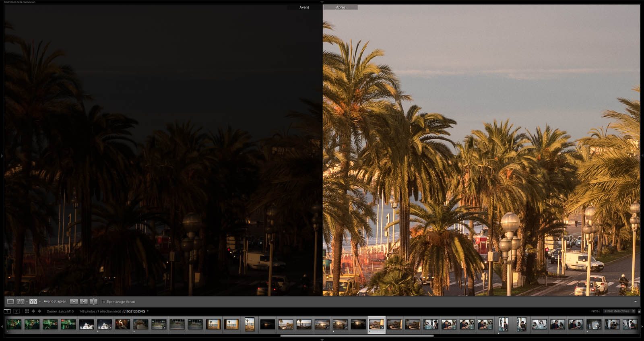Open grid view from filmstrip bar
The width and height of the screenshot is (644, 341).
(27, 311)
